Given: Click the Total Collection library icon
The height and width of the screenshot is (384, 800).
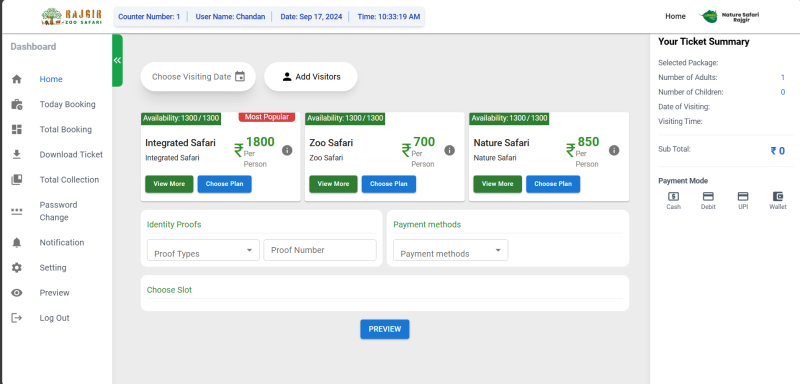Looking at the screenshot, I should (17, 180).
